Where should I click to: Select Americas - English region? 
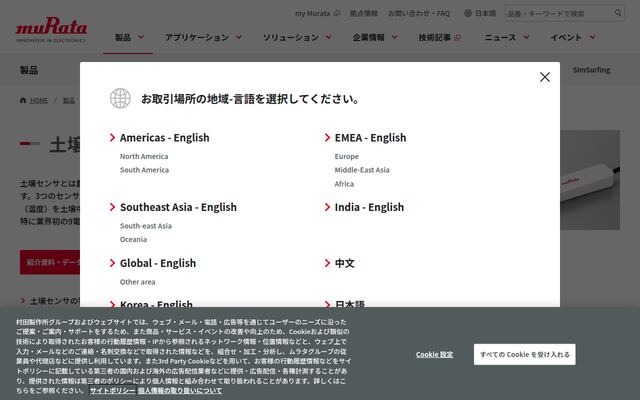164,138
